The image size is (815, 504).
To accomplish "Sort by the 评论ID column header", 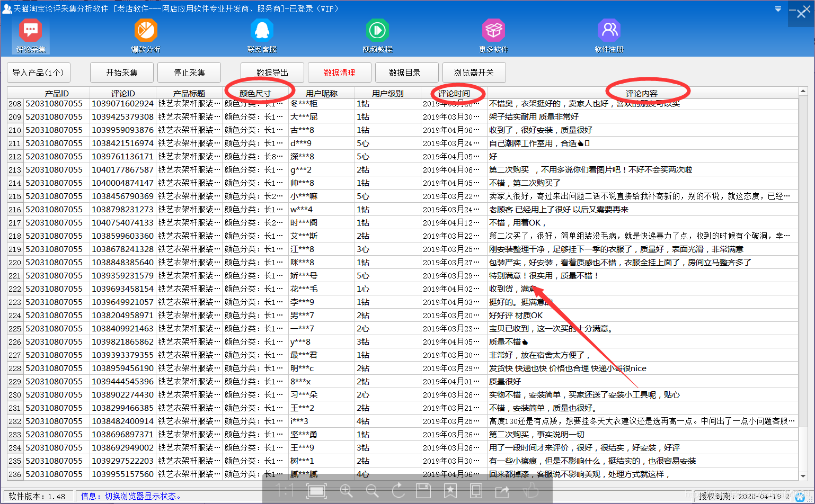I will click(123, 93).
